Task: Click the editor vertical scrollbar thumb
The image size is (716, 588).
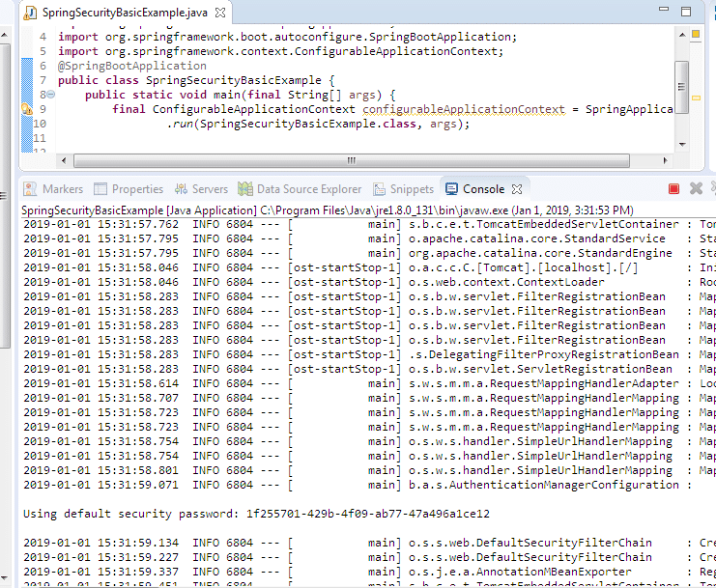Action: [x=681, y=87]
